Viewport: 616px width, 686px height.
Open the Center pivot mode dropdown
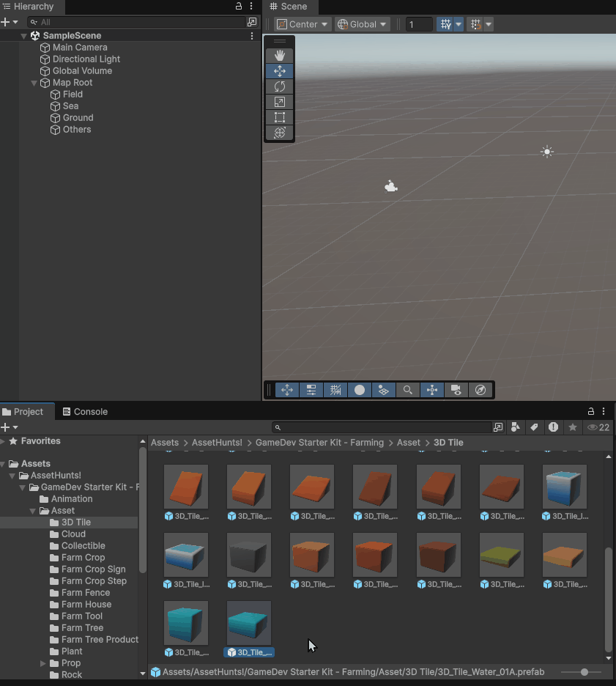pyautogui.click(x=303, y=24)
